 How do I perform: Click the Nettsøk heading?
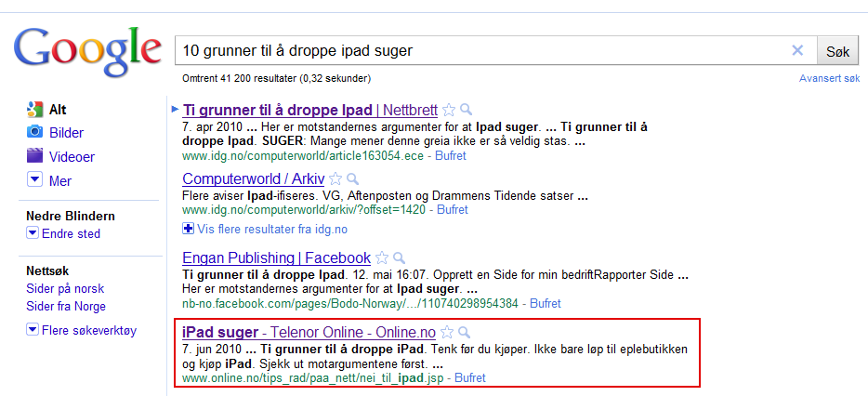tap(47, 271)
